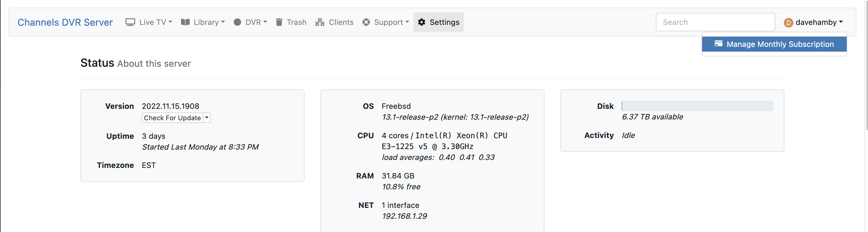The height and width of the screenshot is (232, 868).
Task: Click the Disk usage progress bar
Action: [x=697, y=106]
